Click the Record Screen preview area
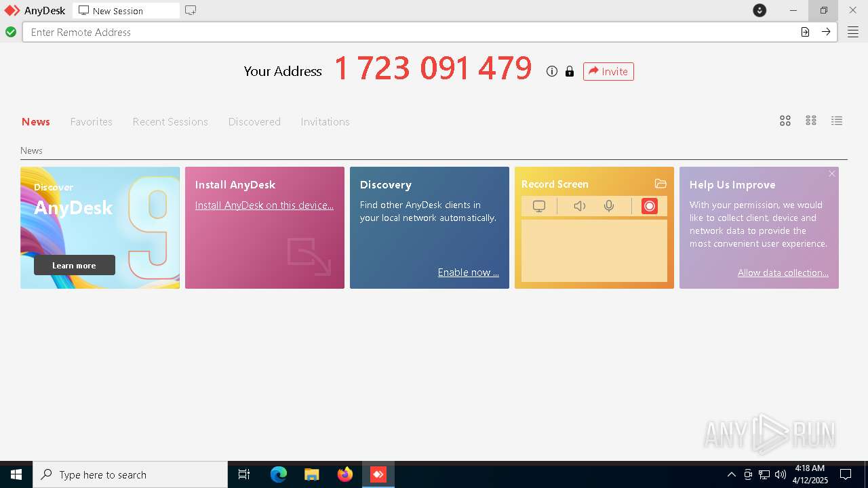Viewport: 868px width, 488px height. 594,250
